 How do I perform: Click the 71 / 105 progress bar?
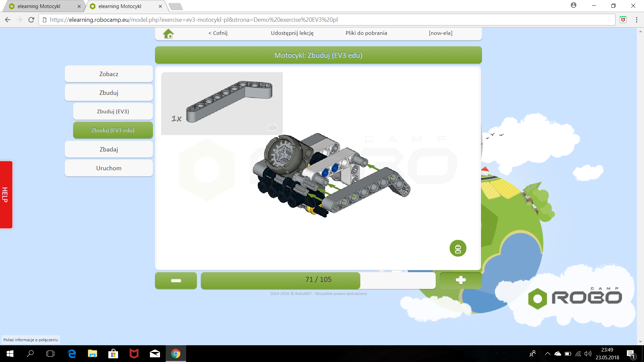tap(318, 280)
